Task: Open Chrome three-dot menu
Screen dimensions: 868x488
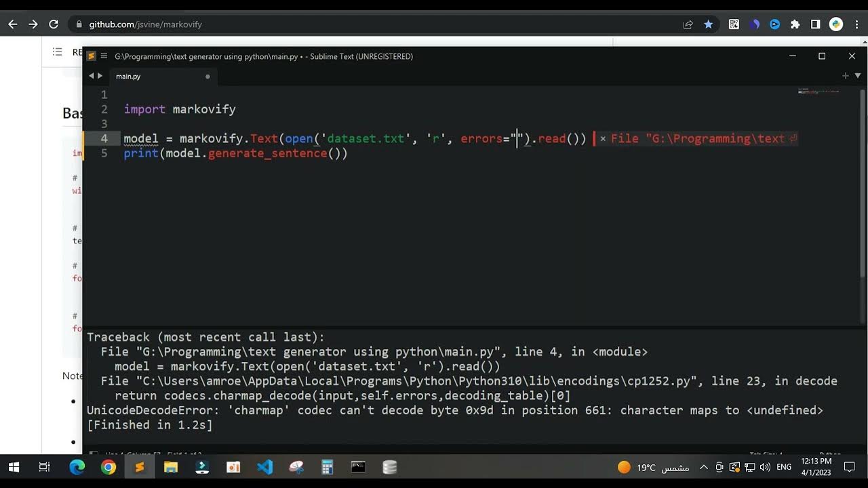Action: tap(856, 24)
